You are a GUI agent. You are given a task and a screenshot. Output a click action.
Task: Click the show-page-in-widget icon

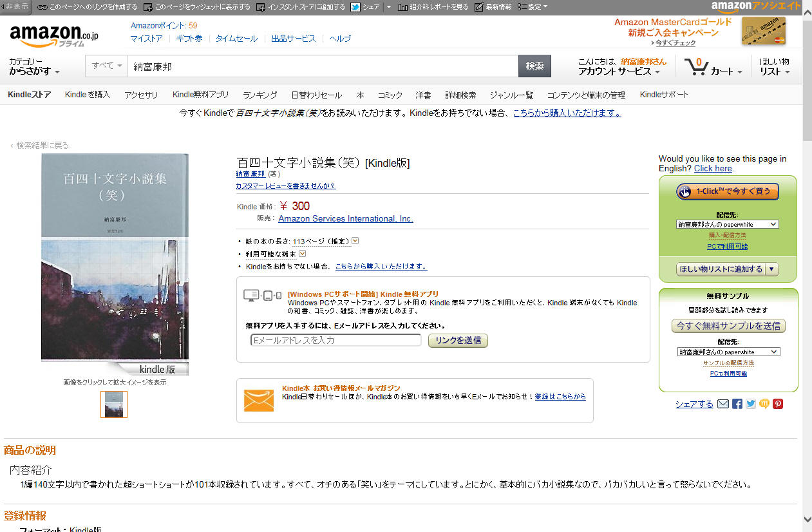point(148,7)
